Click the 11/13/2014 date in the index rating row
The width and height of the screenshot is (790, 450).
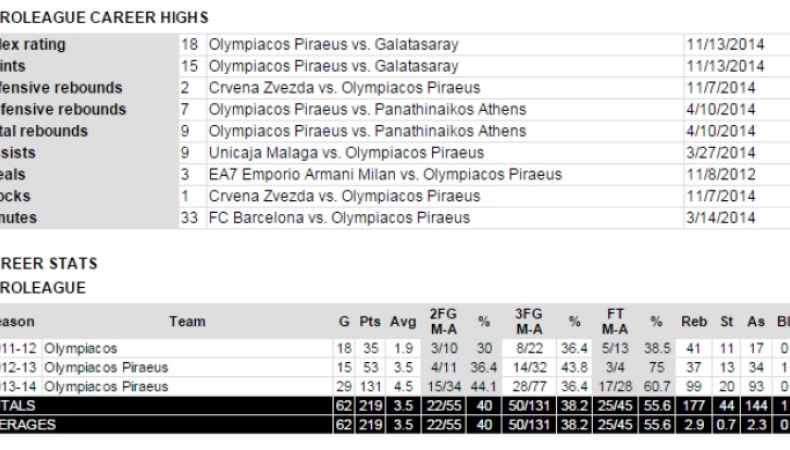click(x=725, y=44)
